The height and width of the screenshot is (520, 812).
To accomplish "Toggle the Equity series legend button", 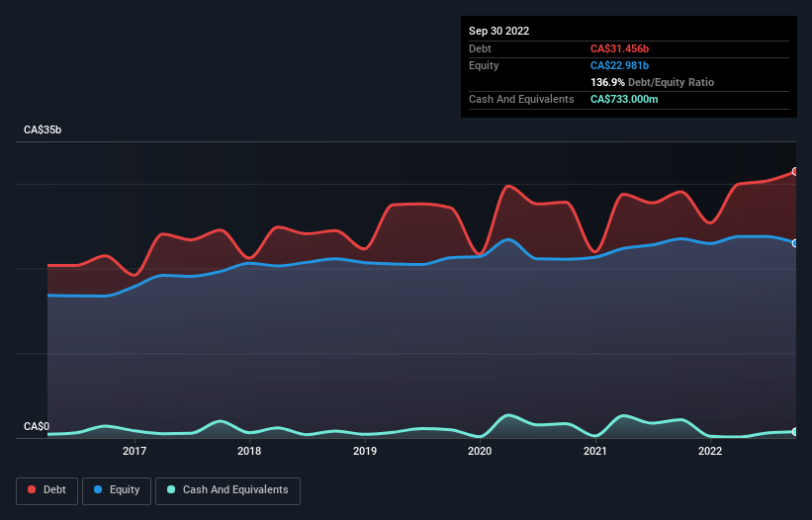I will 117,490.
